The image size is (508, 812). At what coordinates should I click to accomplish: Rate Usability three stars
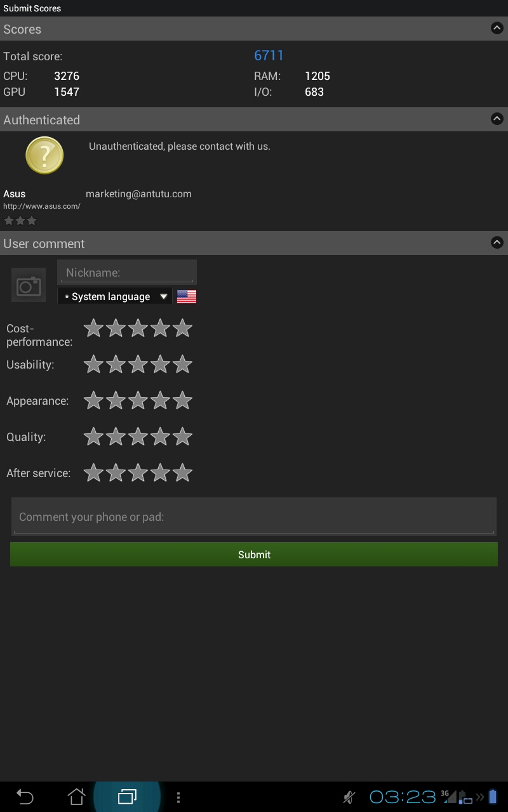coord(138,364)
